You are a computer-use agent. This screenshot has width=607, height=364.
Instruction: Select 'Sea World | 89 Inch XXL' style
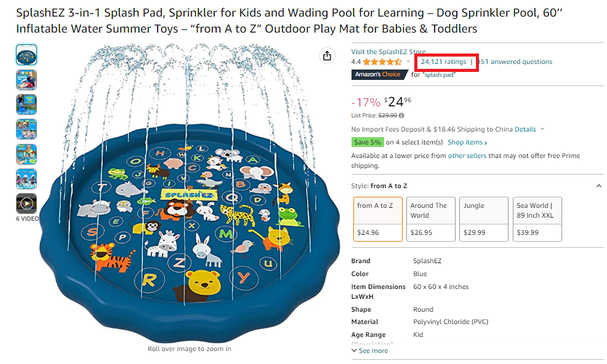click(x=537, y=219)
